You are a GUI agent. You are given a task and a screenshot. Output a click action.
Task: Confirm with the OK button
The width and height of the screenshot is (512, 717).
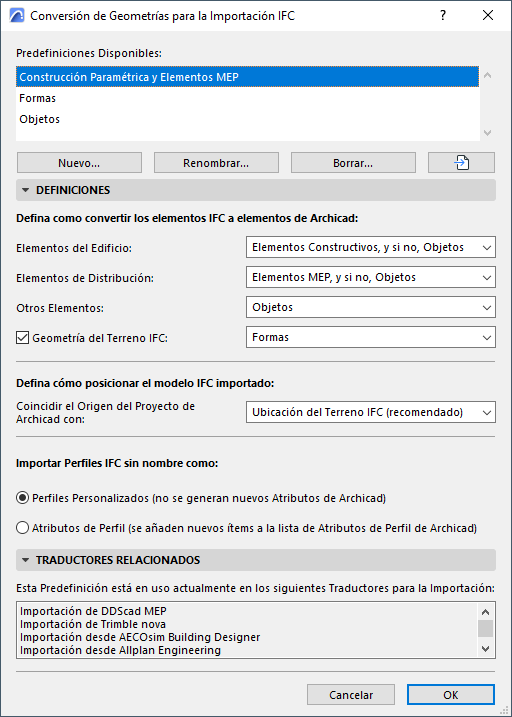click(451, 695)
